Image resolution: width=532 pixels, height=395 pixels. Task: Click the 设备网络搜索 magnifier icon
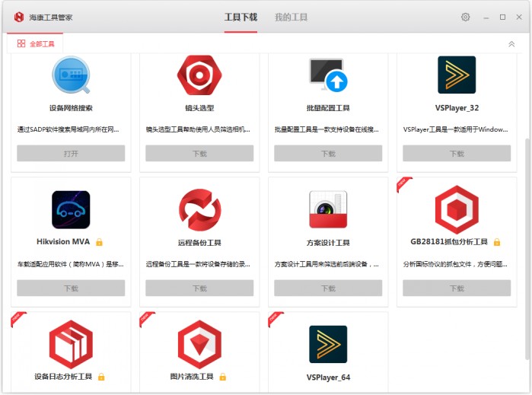pyautogui.click(x=71, y=75)
